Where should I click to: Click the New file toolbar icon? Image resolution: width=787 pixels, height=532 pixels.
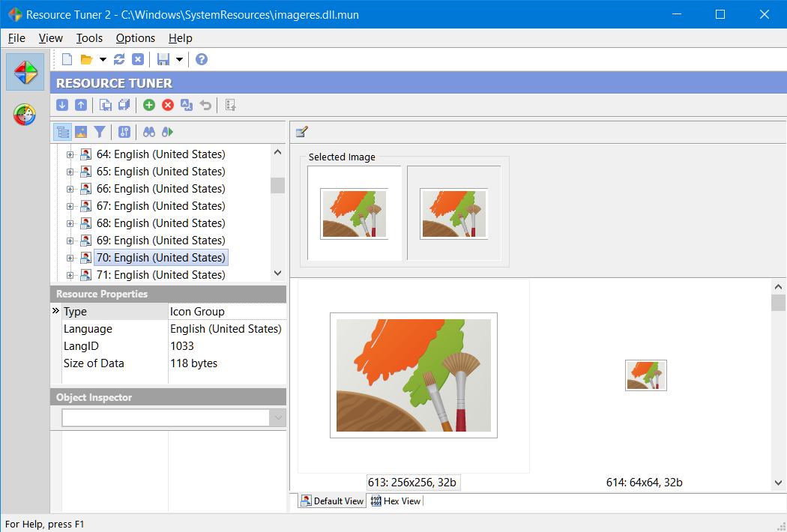click(67, 59)
